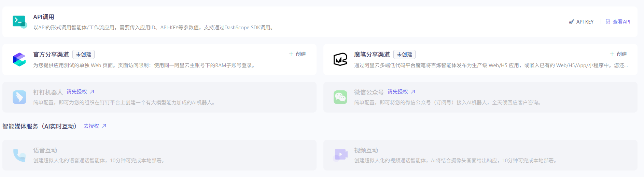The height and width of the screenshot is (177, 644).
Task: Click the API调用 description mentioning DashScope SDK
Action: [x=154, y=28]
